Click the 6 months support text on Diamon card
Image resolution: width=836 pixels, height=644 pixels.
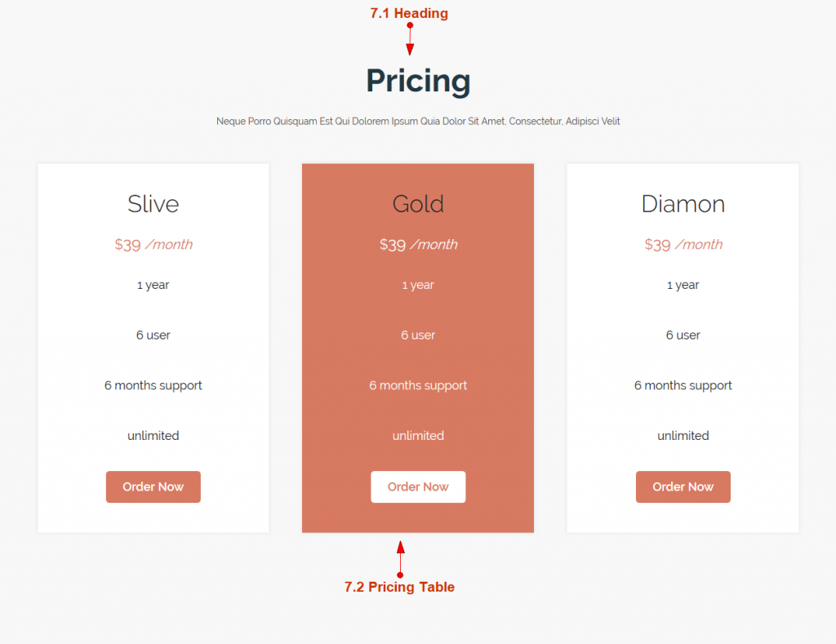(683, 385)
